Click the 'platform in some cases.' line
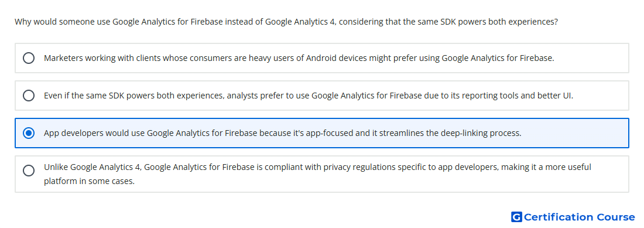This screenshot has width=644, height=228. (89, 181)
